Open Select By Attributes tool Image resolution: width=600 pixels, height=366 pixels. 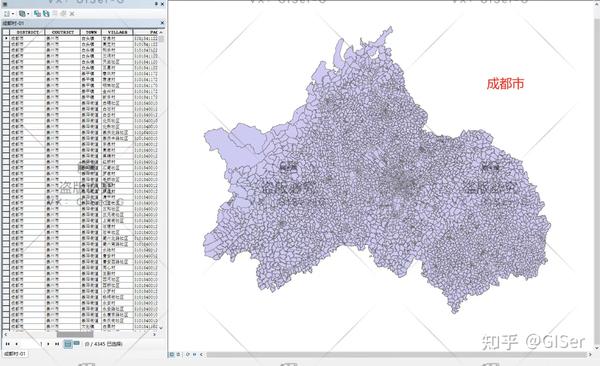pyautogui.click(x=37, y=14)
